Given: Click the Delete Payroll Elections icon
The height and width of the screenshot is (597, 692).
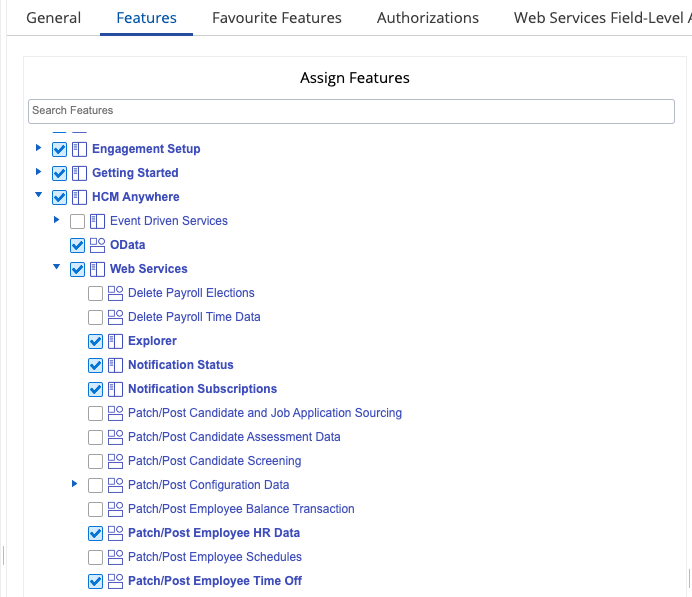Looking at the screenshot, I should click(115, 293).
